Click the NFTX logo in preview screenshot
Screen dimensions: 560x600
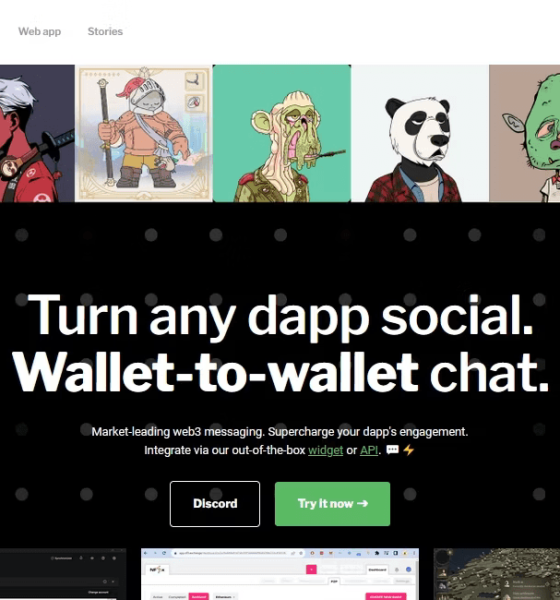pyautogui.click(x=157, y=570)
